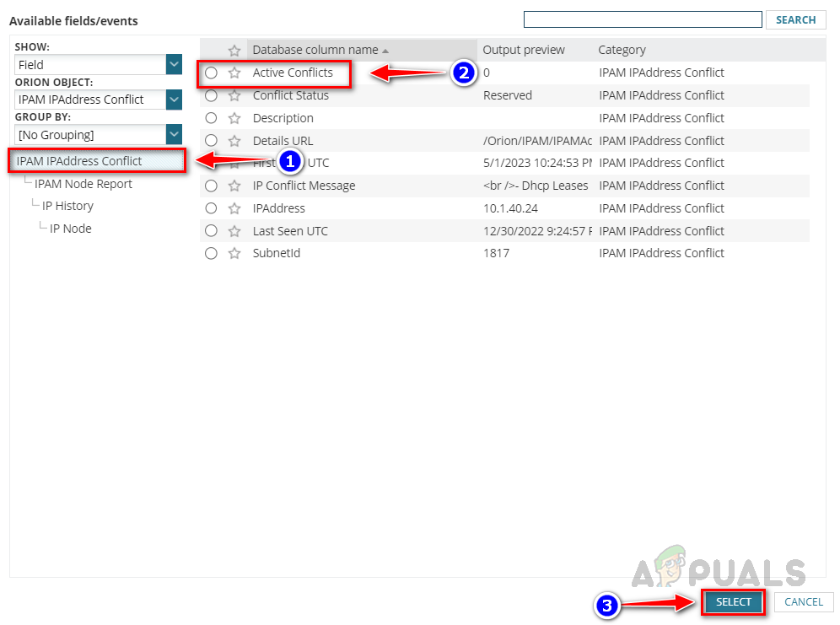
Task: Select the IP Conflict Message radio button
Action: pyautogui.click(x=211, y=186)
